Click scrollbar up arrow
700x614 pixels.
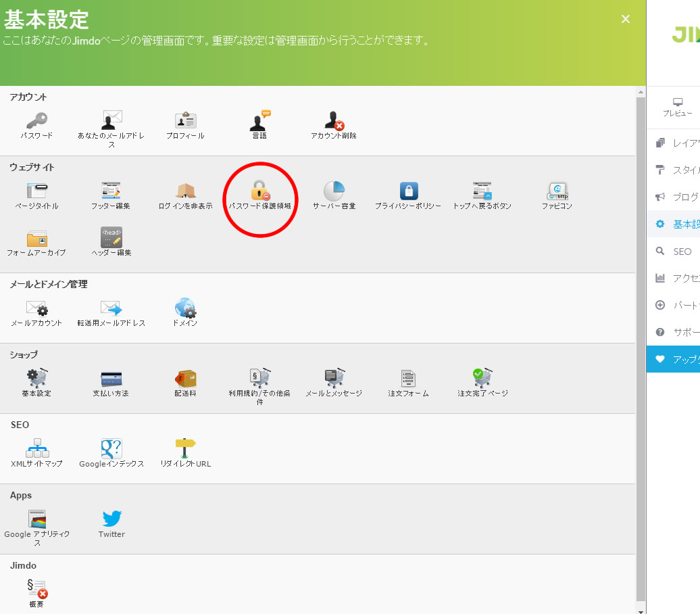(641, 92)
